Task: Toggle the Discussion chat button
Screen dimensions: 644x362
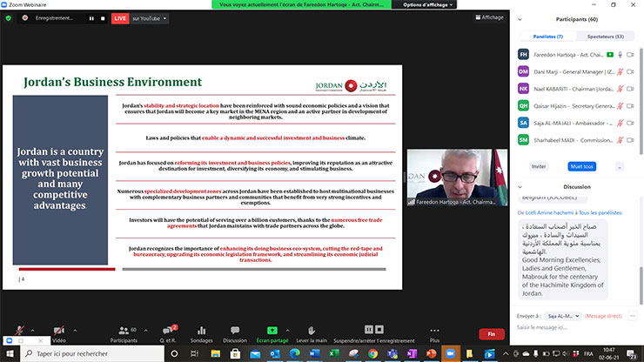Action: coord(235,334)
